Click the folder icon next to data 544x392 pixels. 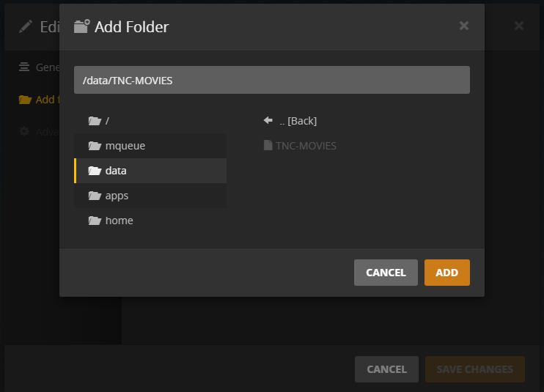(95, 171)
